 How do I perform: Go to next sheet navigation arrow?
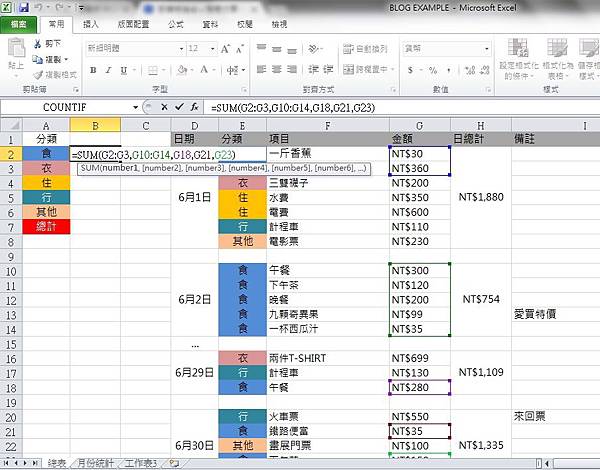pos(25,463)
